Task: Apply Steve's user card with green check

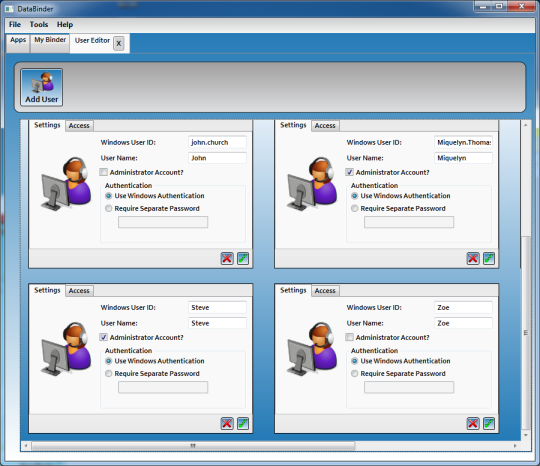Action: pyautogui.click(x=243, y=424)
